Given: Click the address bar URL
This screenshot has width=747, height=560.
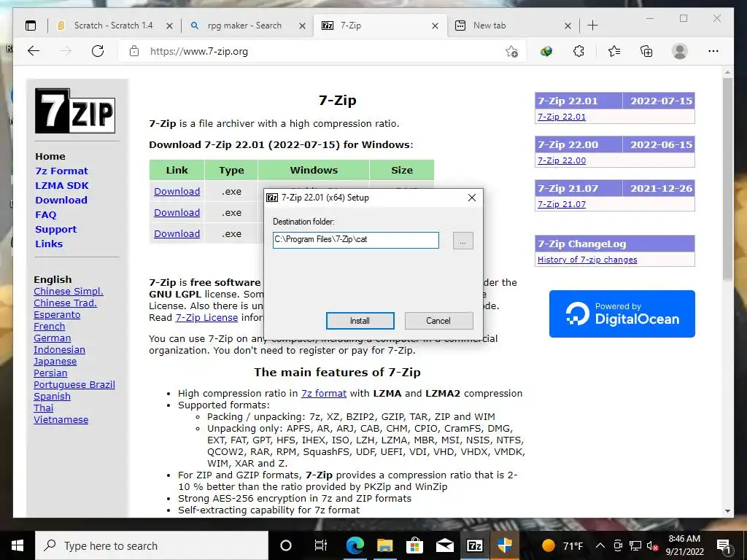Looking at the screenshot, I should [198, 52].
